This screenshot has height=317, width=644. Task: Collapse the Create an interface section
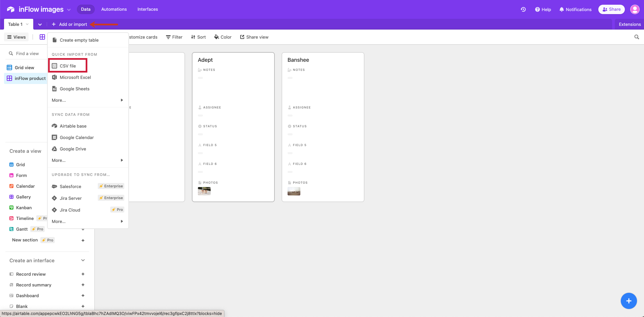[83, 260]
